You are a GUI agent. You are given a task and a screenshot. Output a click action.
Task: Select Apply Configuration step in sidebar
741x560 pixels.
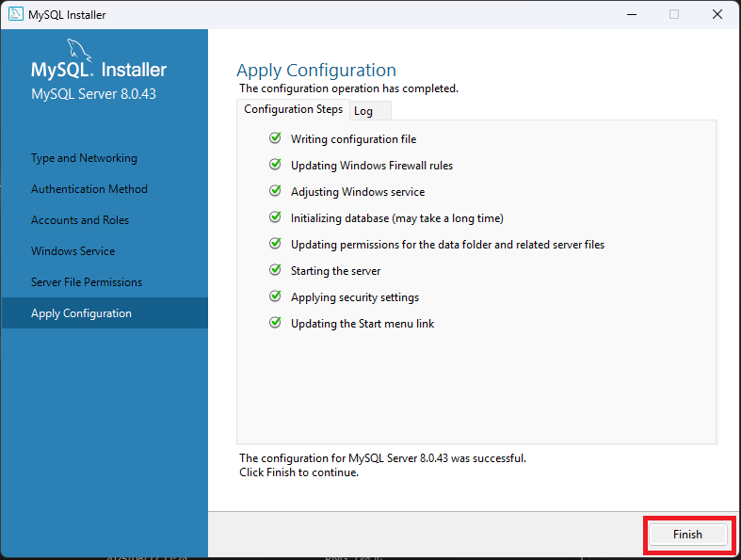tap(105, 313)
